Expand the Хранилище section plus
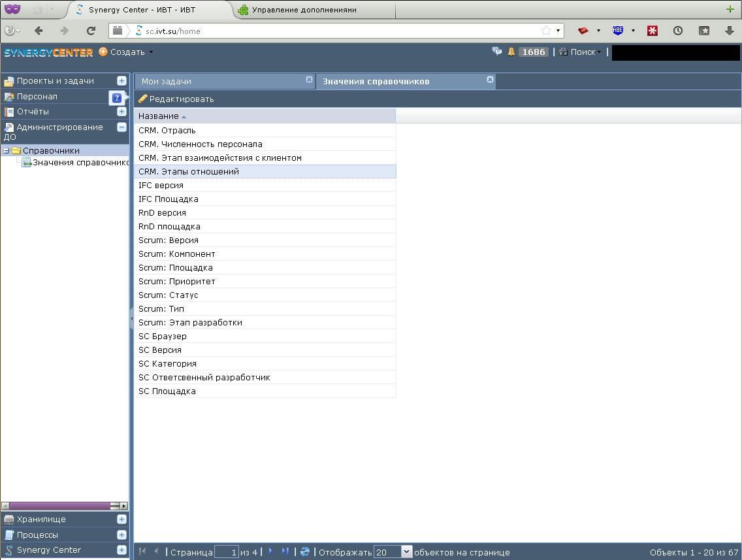742x560 pixels. (121, 519)
